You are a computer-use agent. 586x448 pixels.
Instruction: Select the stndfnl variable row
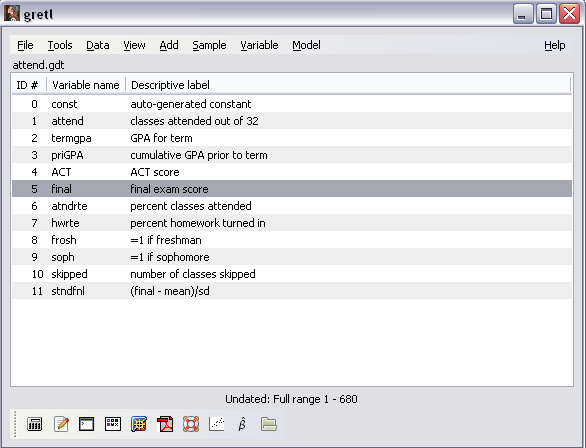[x=292, y=291]
